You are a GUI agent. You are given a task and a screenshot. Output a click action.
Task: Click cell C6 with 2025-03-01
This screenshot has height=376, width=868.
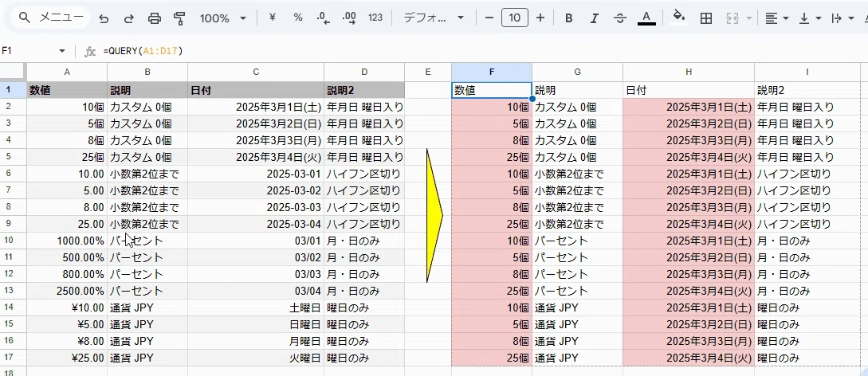click(256, 174)
